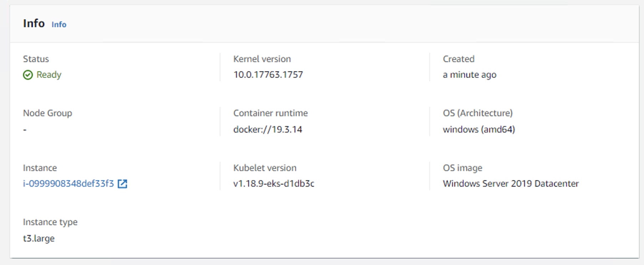The image size is (644, 265).
Task: Open instance i-0999908348def33f3 link
Action: point(68,184)
